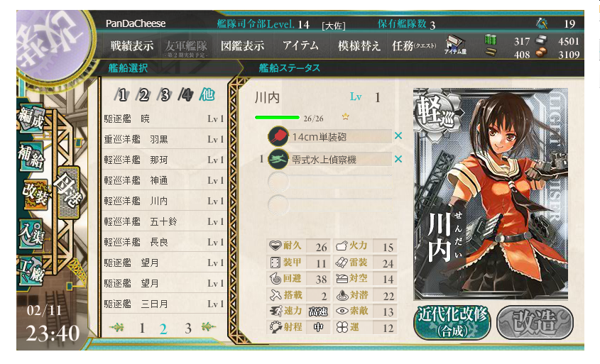
Task: Go to previous ship list page arrow
Action: [x=116, y=327]
